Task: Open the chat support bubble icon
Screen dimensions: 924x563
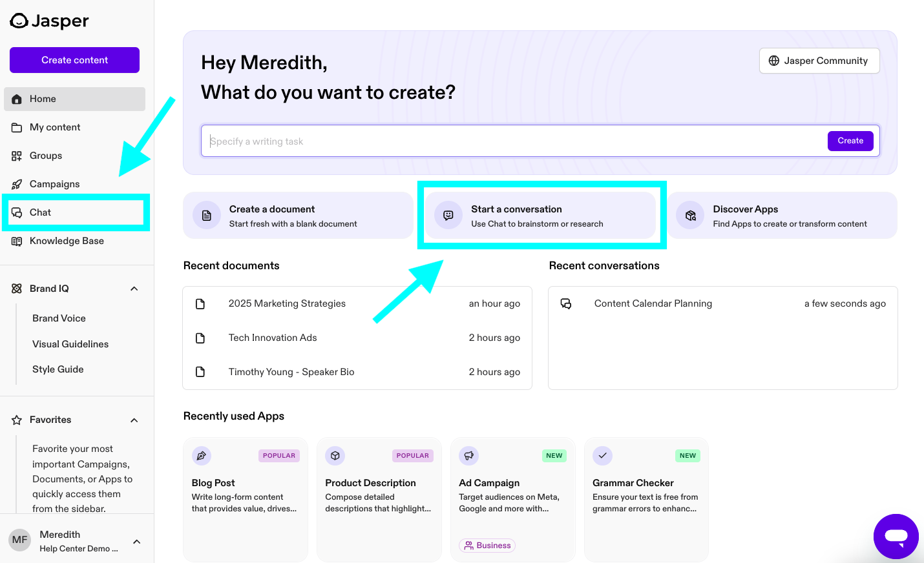Action: [896, 536]
